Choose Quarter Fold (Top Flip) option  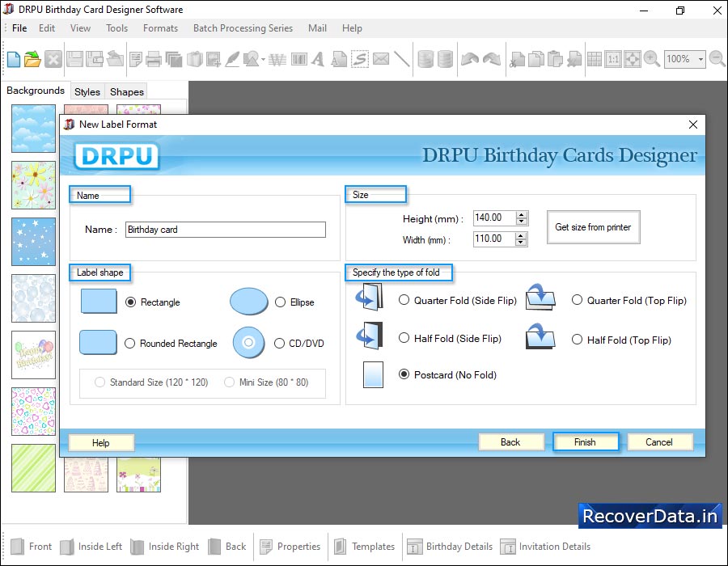(x=577, y=300)
